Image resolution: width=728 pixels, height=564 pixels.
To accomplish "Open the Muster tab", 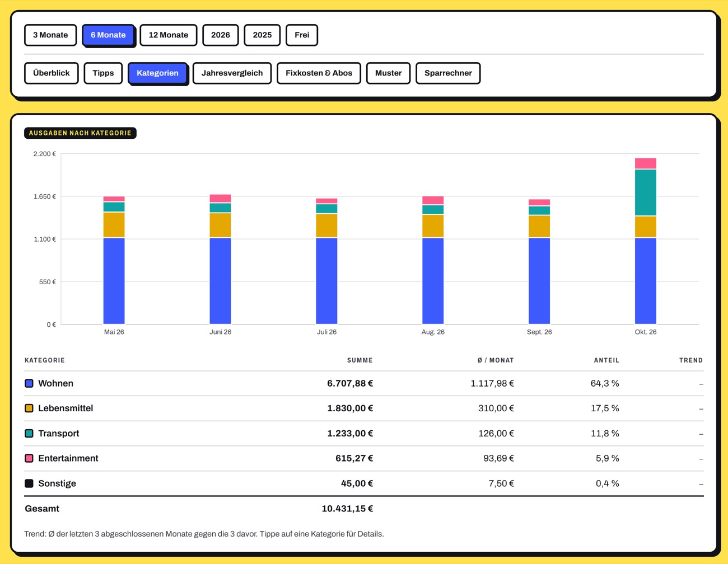I will tap(388, 73).
